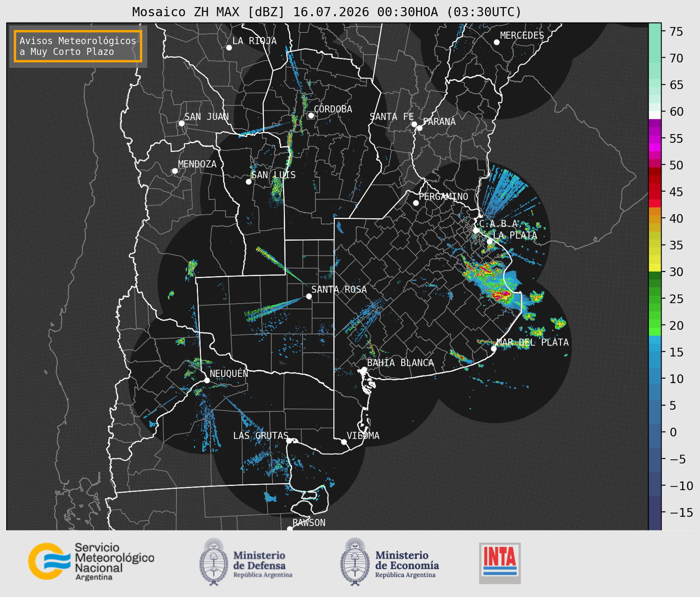Click the INTA logo
700x597 pixels.
[500, 563]
